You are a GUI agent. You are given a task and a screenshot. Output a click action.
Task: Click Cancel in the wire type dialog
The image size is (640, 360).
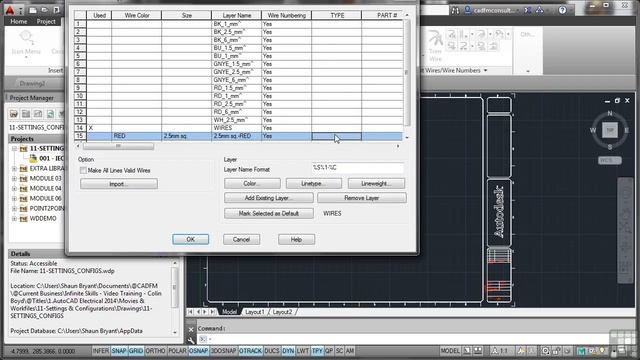[241, 240]
